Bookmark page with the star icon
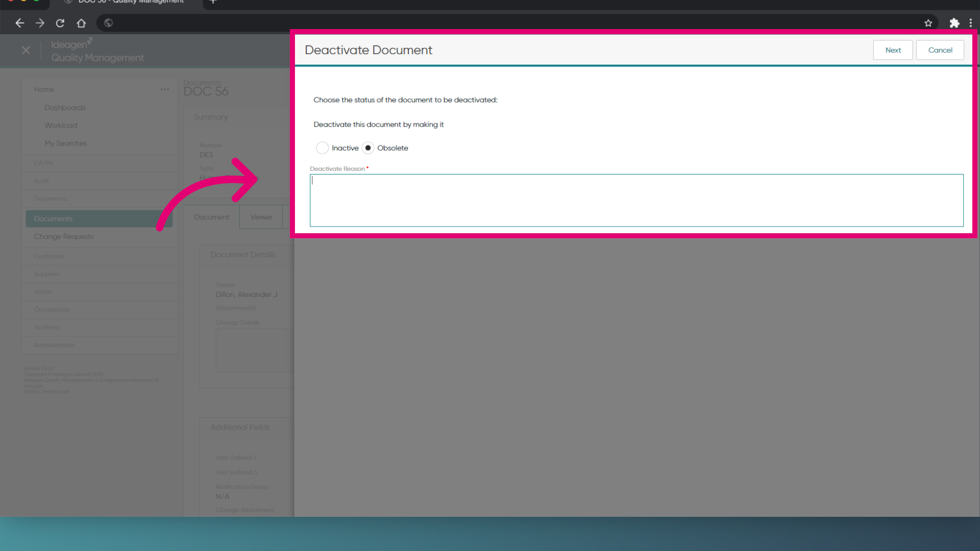This screenshot has height=551, width=980. click(928, 23)
